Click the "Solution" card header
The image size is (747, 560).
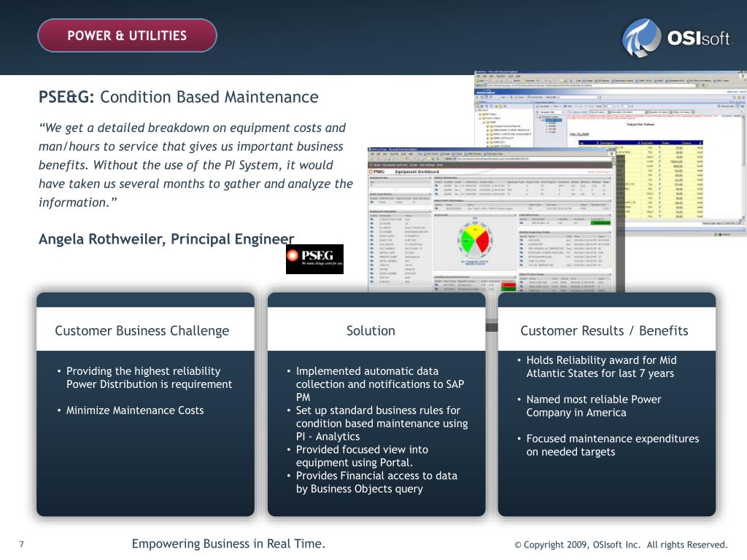point(371,330)
